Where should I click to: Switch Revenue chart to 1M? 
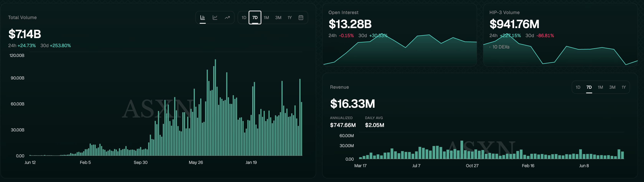tap(600, 87)
